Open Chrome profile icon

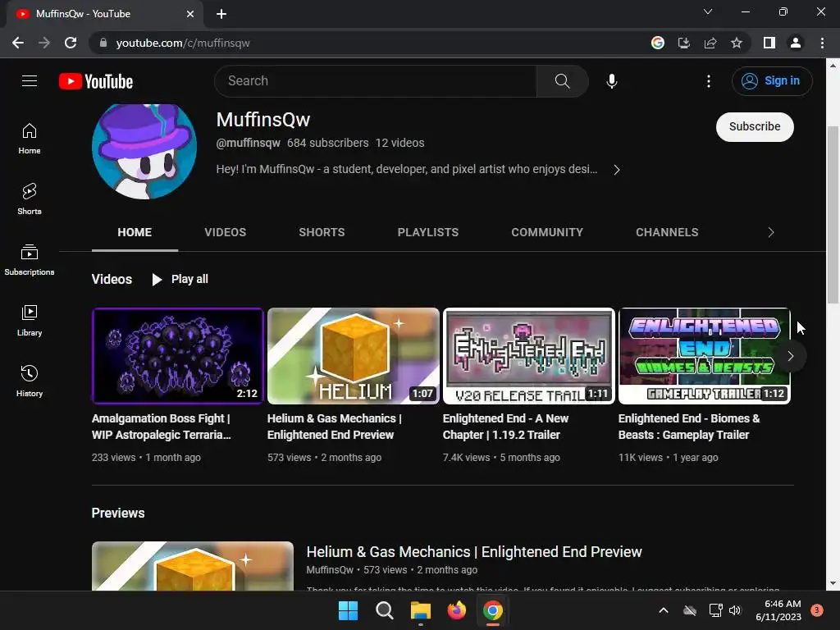click(x=796, y=43)
